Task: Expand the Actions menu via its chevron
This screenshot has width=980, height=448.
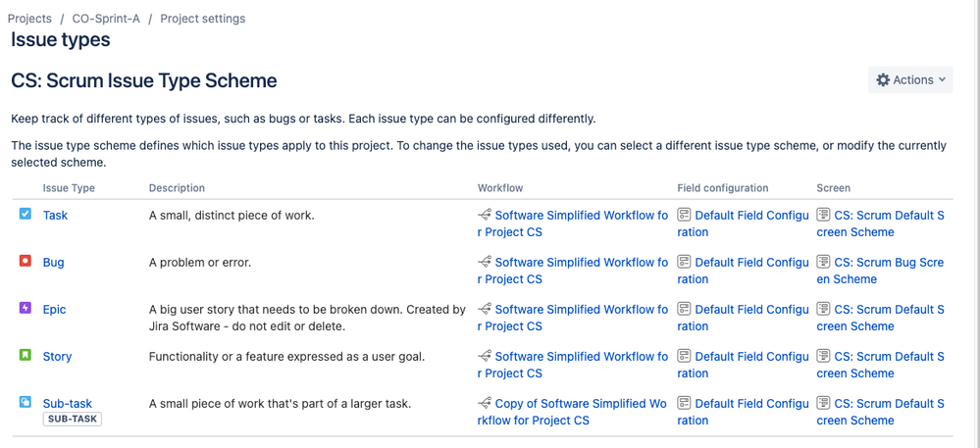Action: coord(942,80)
